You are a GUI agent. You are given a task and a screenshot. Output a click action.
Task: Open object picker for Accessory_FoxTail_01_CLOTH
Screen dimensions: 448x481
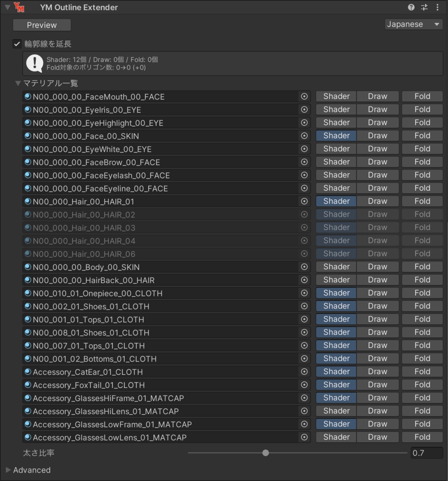pos(304,385)
